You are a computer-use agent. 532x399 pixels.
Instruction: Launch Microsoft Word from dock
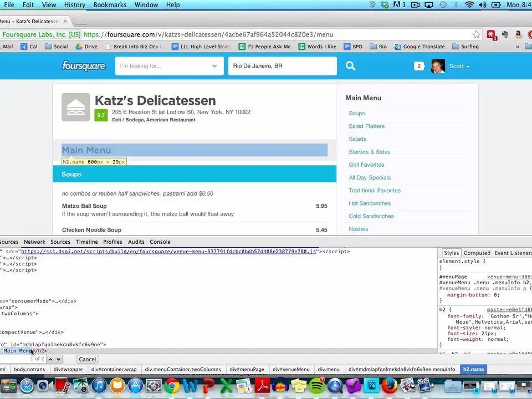pos(190,386)
